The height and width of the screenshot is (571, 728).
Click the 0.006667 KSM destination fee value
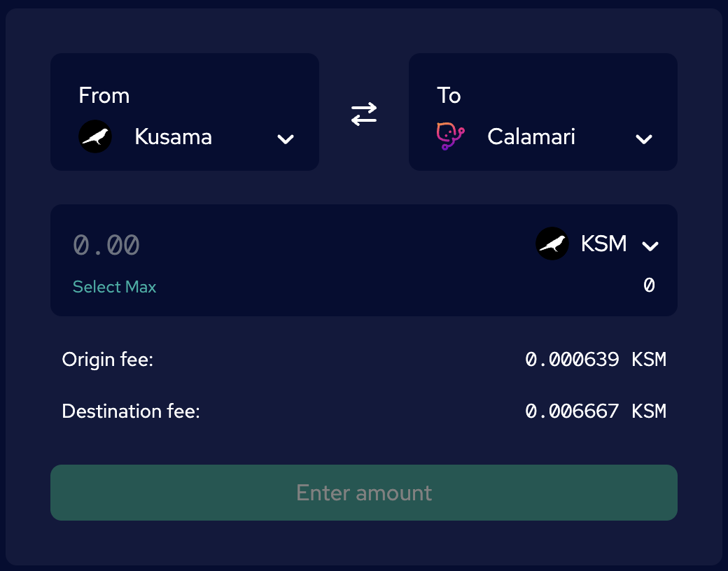596,411
